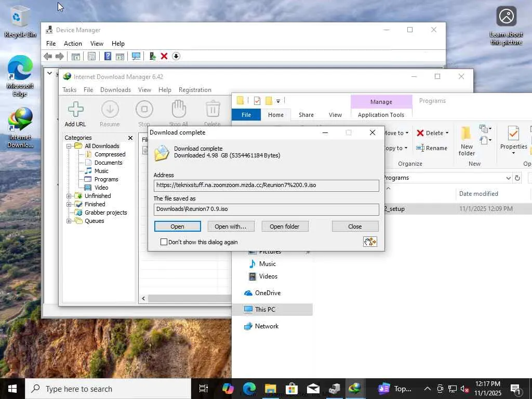Image resolution: width=532 pixels, height=399 pixels.
Task: Select the Application Tools tab
Action: coord(381,115)
